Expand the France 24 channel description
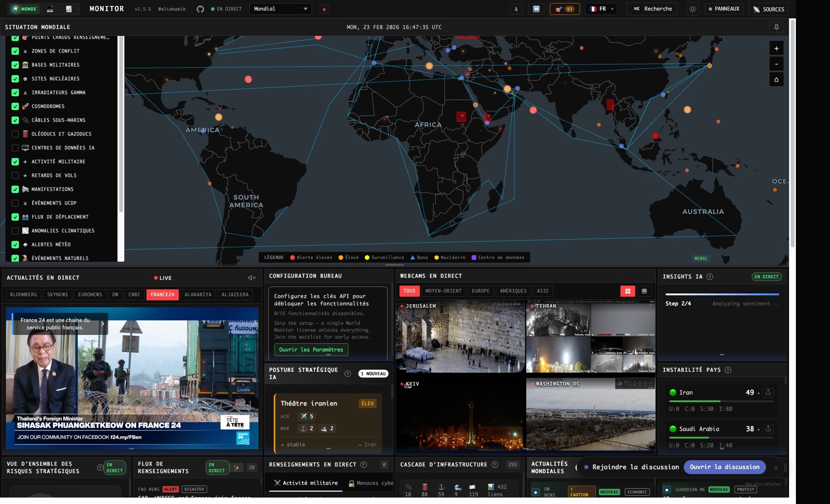 click(102, 324)
